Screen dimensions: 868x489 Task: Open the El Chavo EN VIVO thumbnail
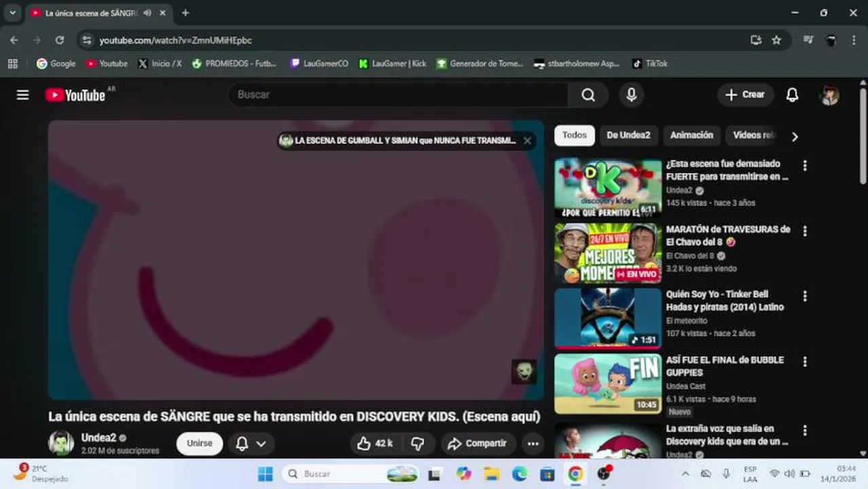(x=608, y=253)
